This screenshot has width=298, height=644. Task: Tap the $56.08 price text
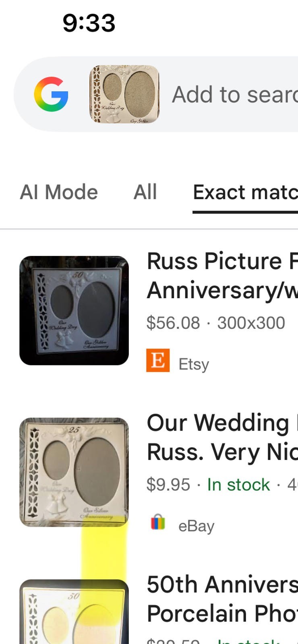[173, 323]
